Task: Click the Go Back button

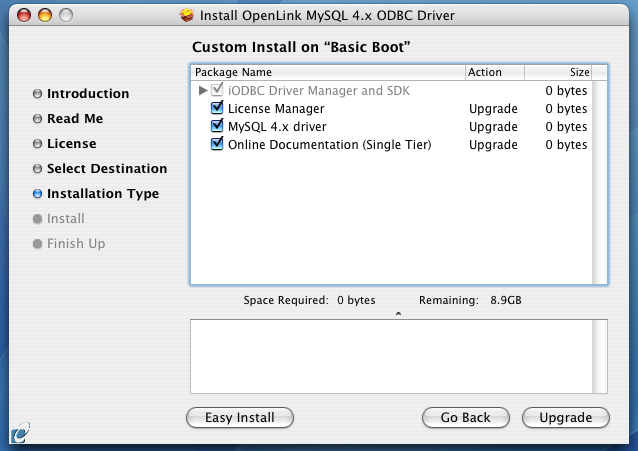Action: [465, 418]
